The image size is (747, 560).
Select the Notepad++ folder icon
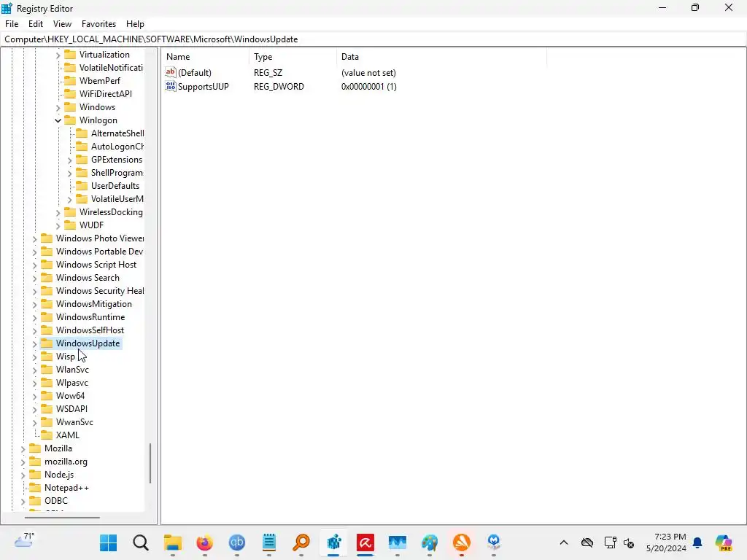click(x=35, y=488)
